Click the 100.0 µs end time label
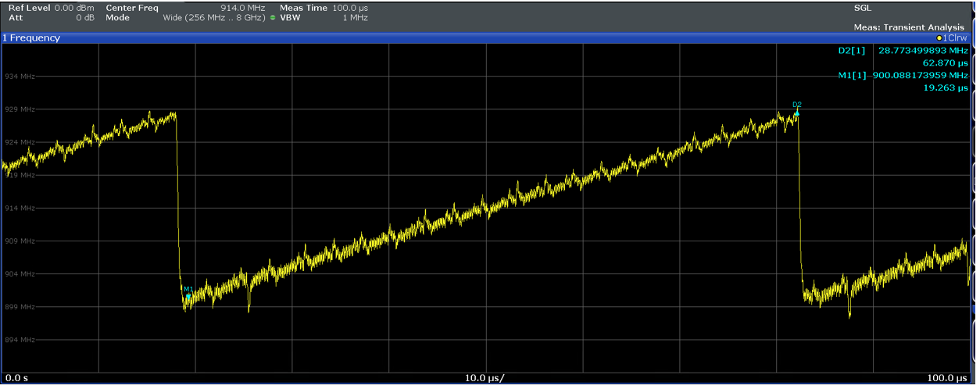The width and height of the screenshot is (980, 389). pos(946,378)
